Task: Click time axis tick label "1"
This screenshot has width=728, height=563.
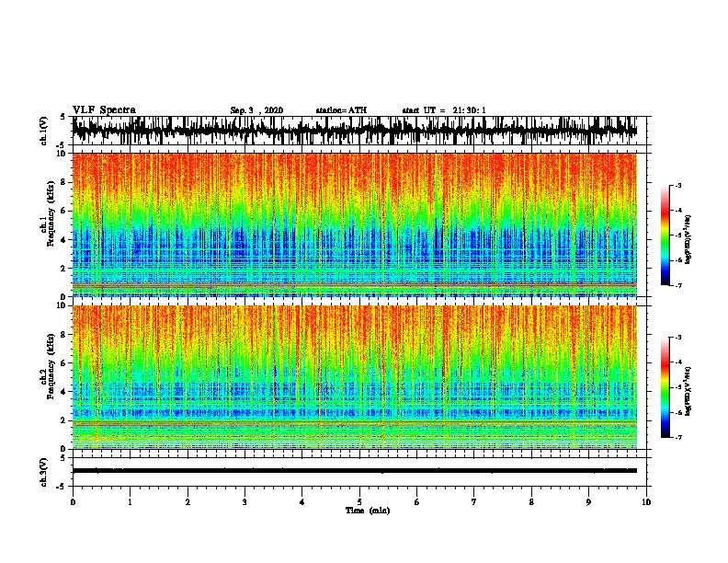Action: pos(130,502)
